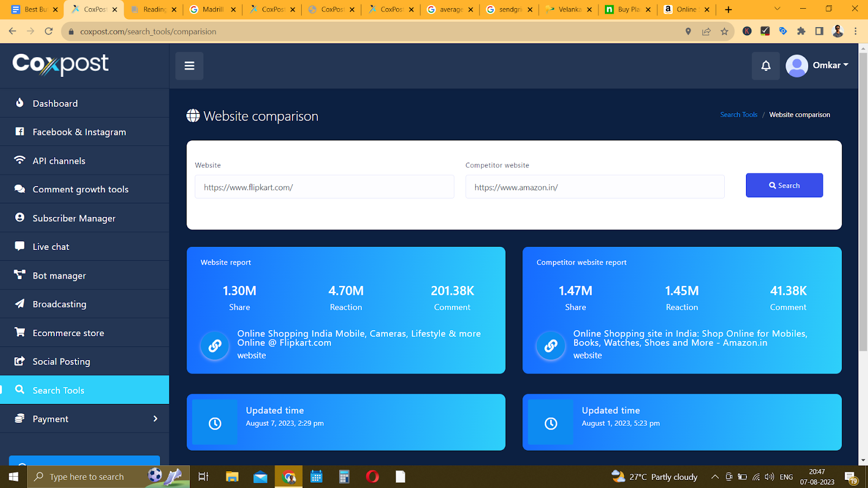Show hidden system tray icons
The image size is (868, 488).
pyautogui.click(x=715, y=477)
